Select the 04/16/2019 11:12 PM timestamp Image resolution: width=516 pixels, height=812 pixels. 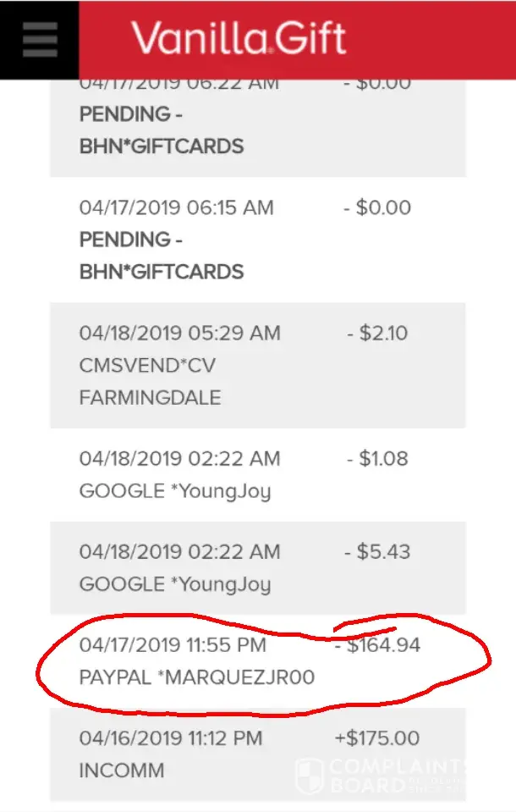point(172,738)
